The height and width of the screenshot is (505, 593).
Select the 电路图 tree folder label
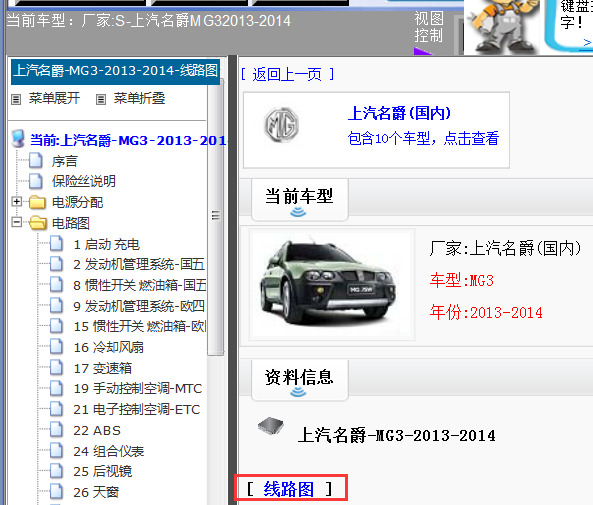[71, 223]
